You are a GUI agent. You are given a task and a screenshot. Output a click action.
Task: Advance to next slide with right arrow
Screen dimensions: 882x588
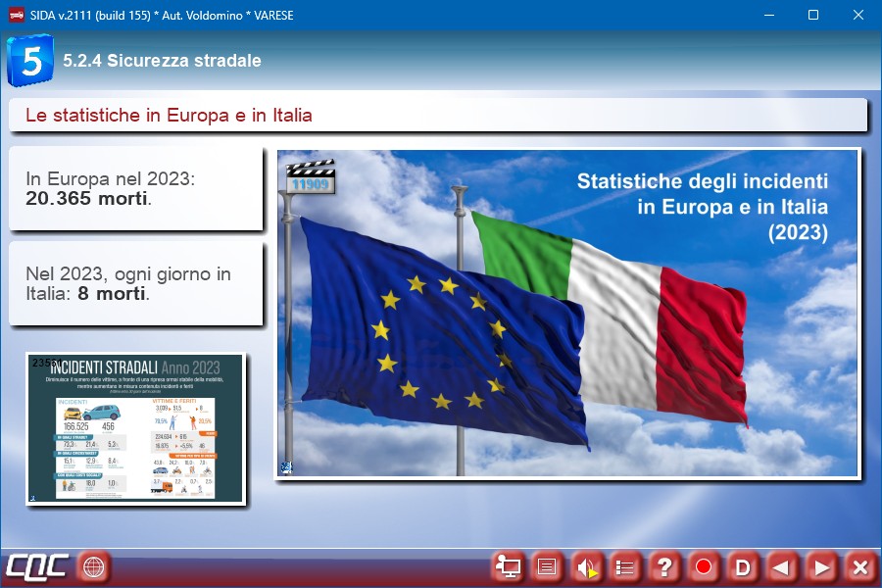[821, 566]
